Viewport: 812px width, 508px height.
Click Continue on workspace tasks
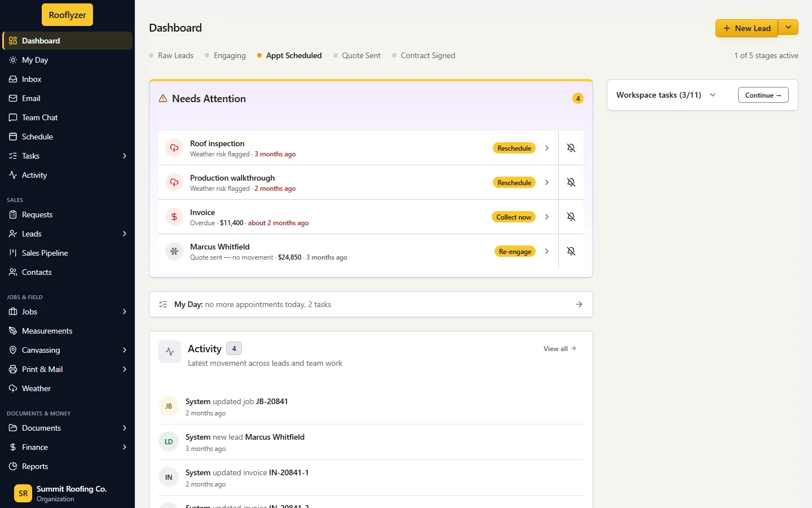point(764,95)
